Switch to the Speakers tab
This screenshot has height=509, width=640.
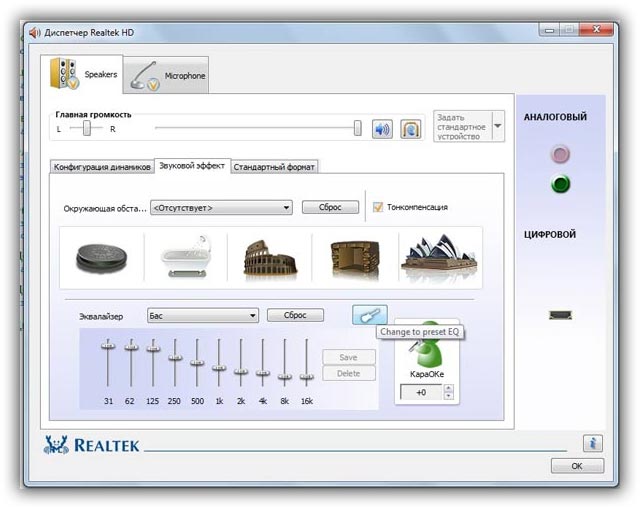tap(82, 74)
